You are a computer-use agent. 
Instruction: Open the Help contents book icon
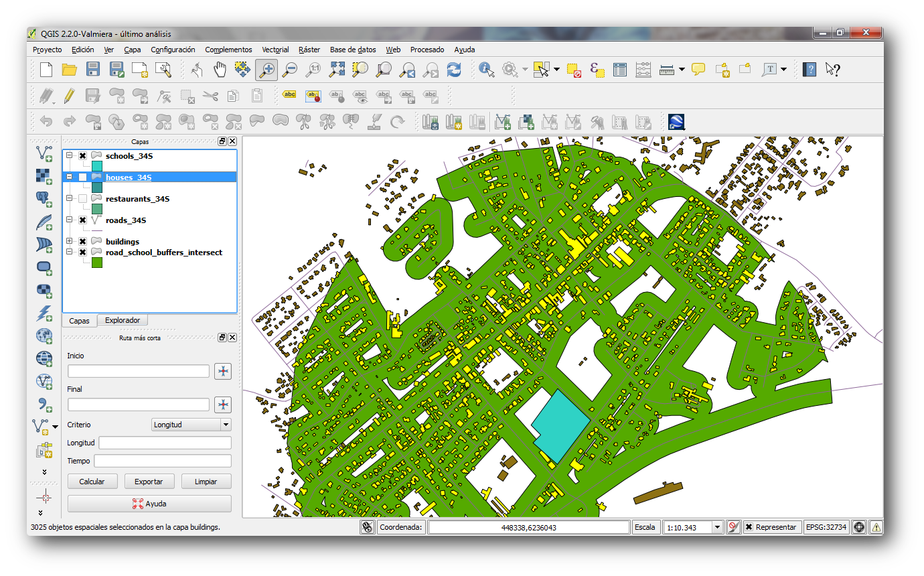(x=810, y=69)
